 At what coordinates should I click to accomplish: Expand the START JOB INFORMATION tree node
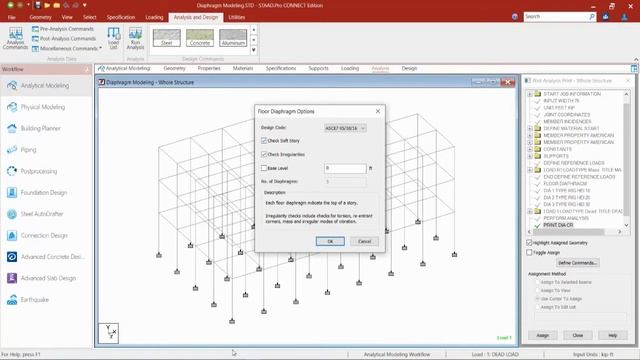pos(530,94)
